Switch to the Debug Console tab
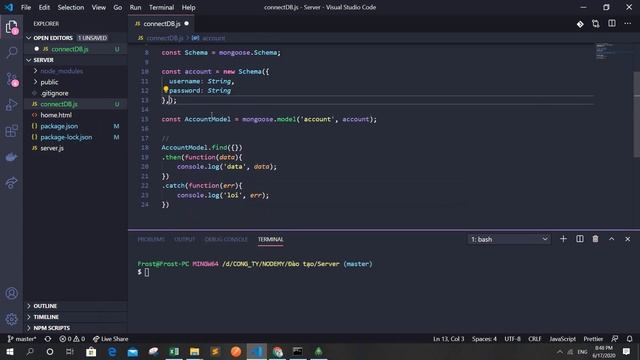This screenshot has width=640, height=360. point(226,239)
